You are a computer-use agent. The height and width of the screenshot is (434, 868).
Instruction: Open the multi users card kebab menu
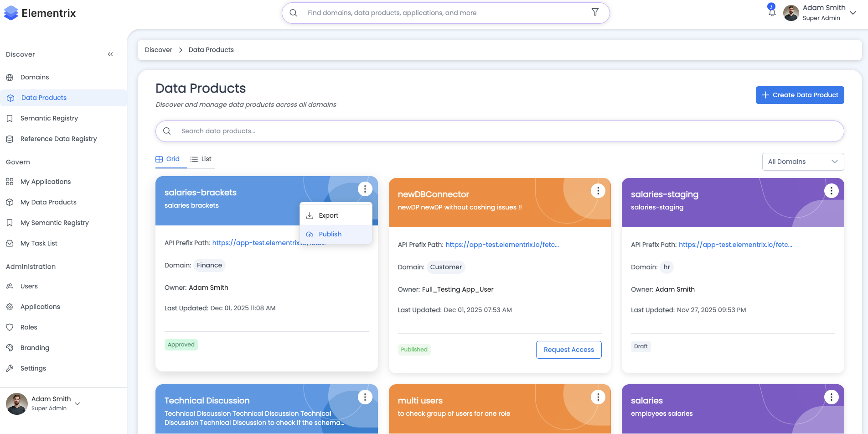coord(598,397)
